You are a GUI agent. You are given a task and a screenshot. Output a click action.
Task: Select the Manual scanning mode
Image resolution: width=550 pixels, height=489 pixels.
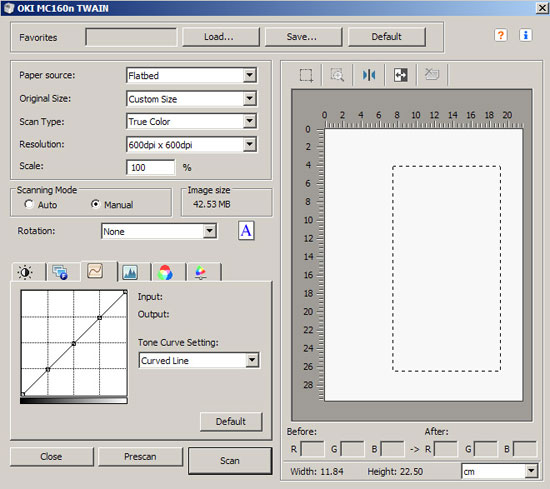(95, 204)
